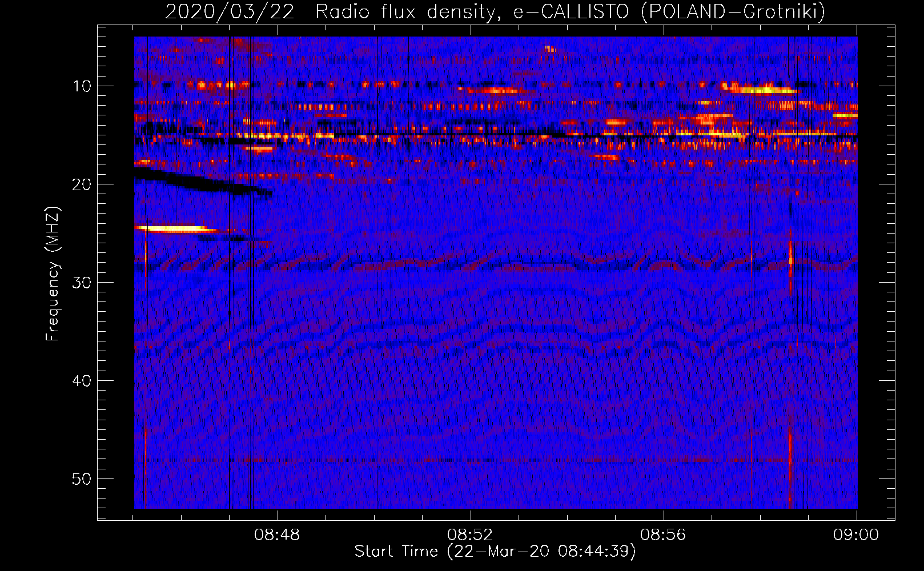Click the 08:48 time tick label

coord(277,535)
